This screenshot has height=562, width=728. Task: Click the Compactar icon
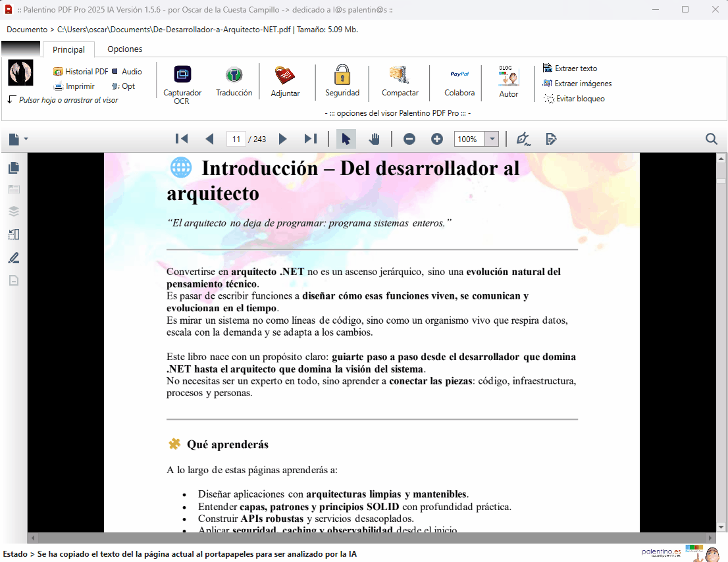pyautogui.click(x=400, y=75)
